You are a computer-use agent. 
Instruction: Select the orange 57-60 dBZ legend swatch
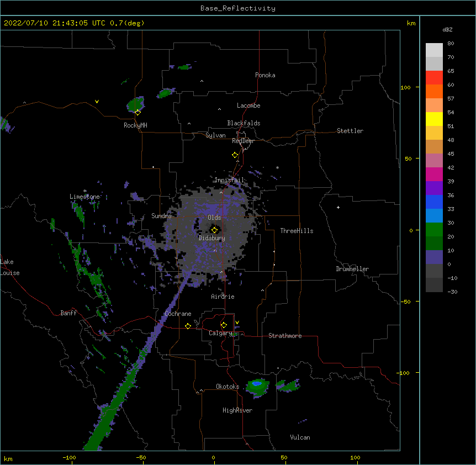click(x=434, y=91)
